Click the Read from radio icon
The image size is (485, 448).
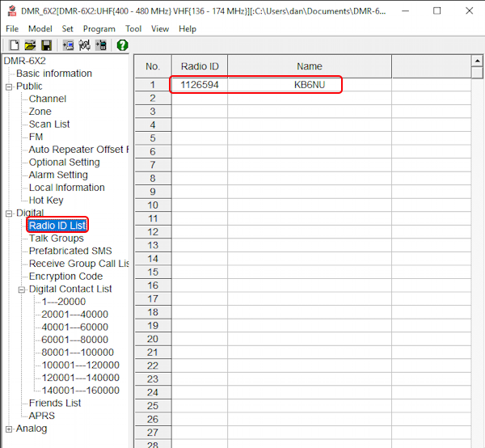click(68, 45)
